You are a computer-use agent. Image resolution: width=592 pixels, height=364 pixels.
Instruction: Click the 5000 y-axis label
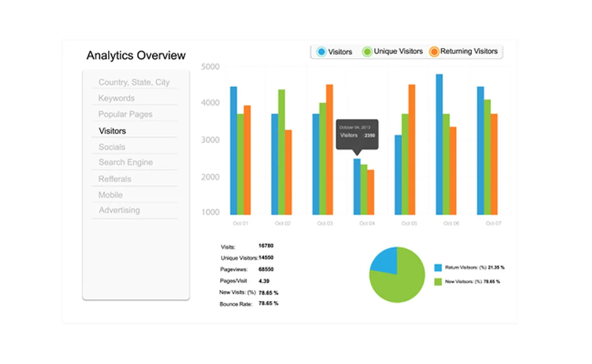[x=211, y=67]
